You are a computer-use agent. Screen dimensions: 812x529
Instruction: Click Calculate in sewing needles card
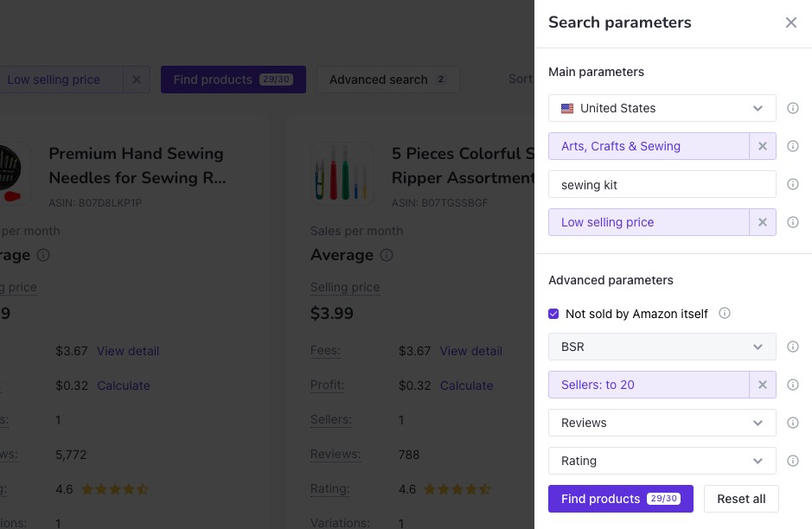(x=124, y=386)
